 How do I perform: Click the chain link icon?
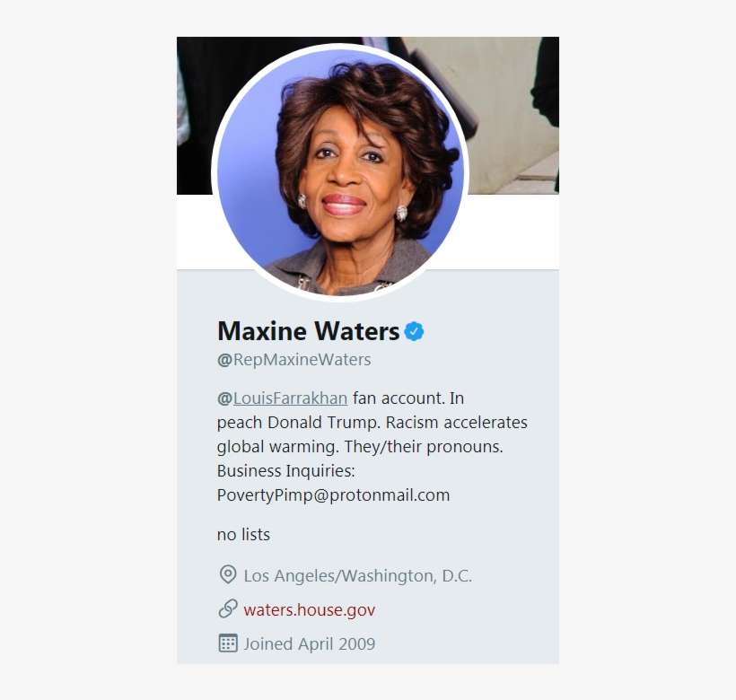(228, 608)
